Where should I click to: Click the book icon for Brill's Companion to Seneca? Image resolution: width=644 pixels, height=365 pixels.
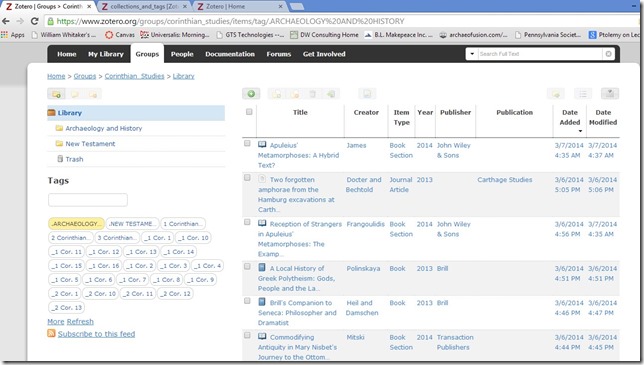(262, 302)
